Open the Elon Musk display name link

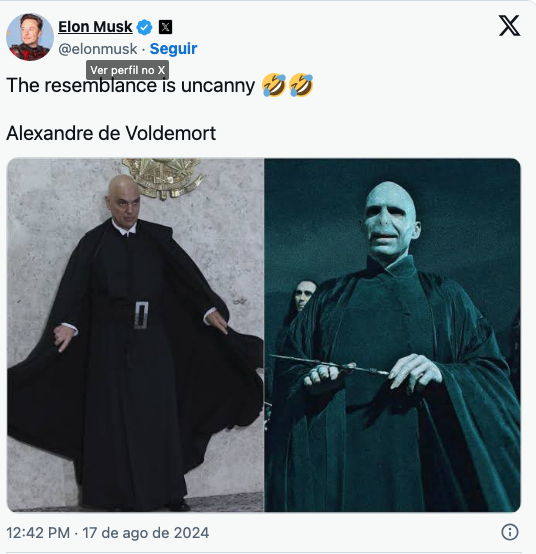coord(95,27)
